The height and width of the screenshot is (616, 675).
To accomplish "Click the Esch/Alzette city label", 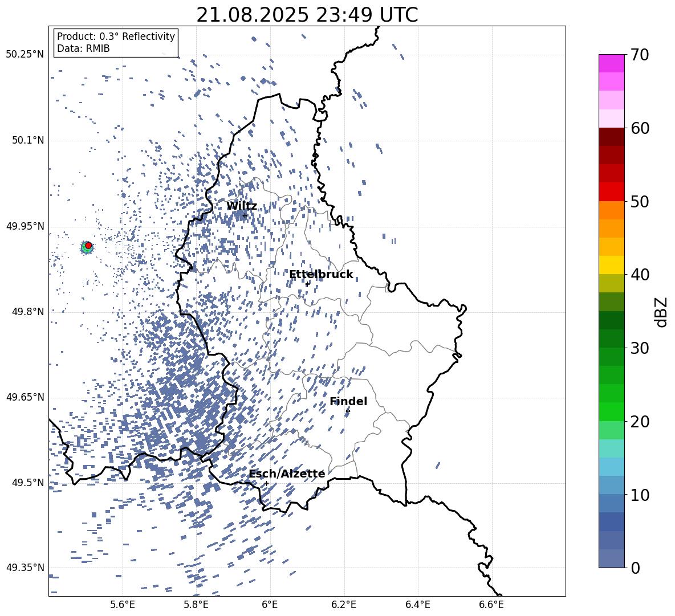I will tap(287, 474).
